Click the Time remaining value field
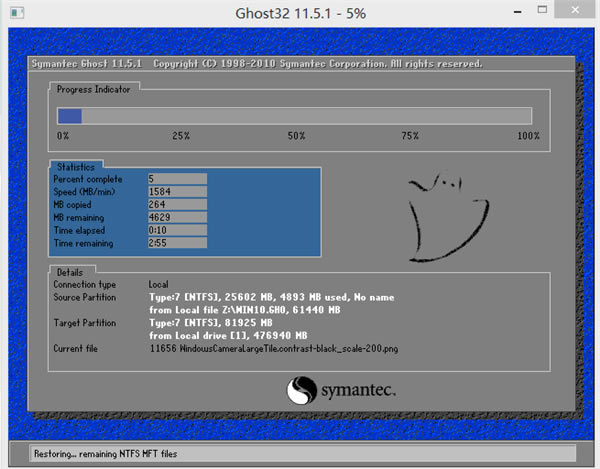 coord(177,243)
